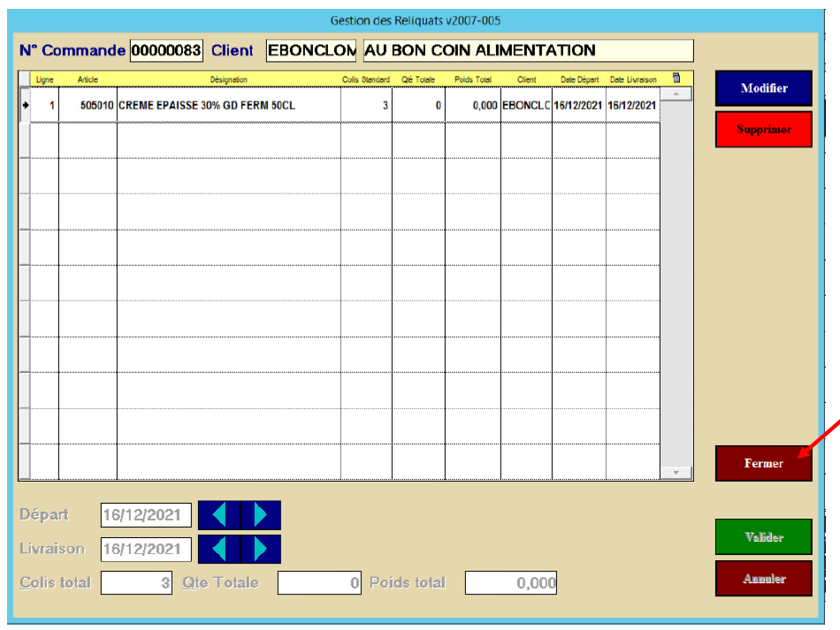Click into the Colis total field
840x630 pixels.
(x=136, y=583)
